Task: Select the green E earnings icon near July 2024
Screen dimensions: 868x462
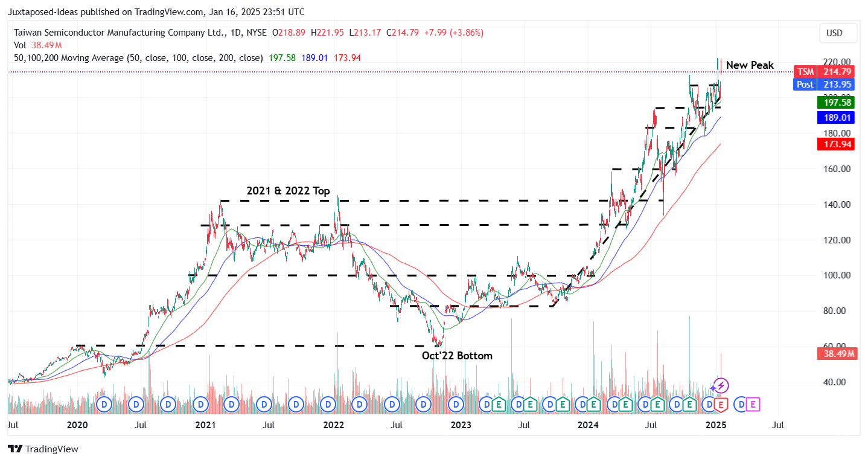Action: pyautogui.click(x=657, y=405)
